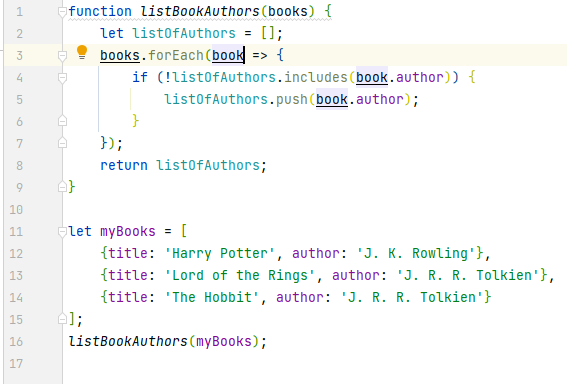The width and height of the screenshot is (567, 384).
Task: Click the string 'J. K. Rowling'
Action: (x=416, y=253)
